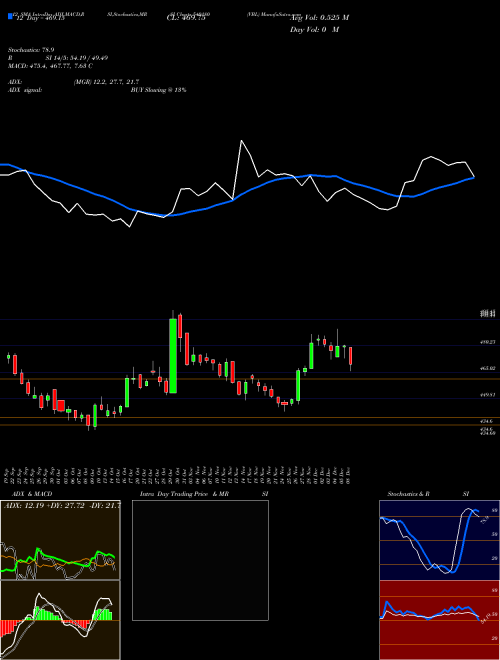
Task: Click the 'ADX: 12.19 +DY: 27.72' header
Action: click(x=62, y=505)
